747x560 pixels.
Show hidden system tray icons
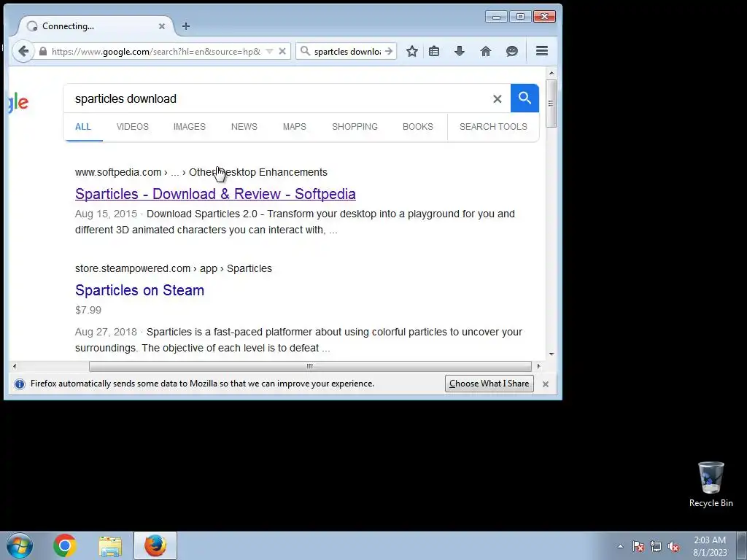pyautogui.click(x=620, y=546)
